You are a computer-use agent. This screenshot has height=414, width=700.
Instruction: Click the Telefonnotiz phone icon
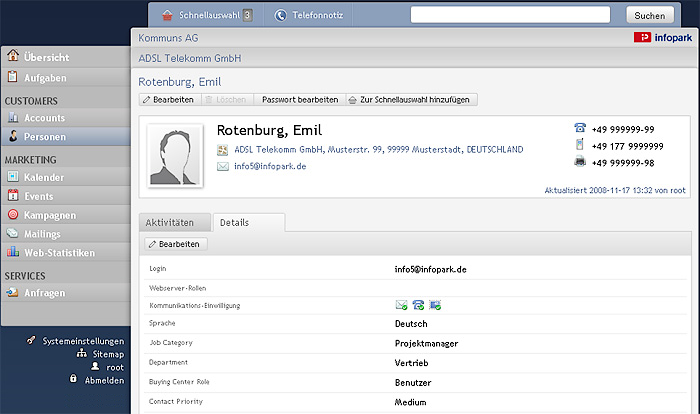click(280, 15)
